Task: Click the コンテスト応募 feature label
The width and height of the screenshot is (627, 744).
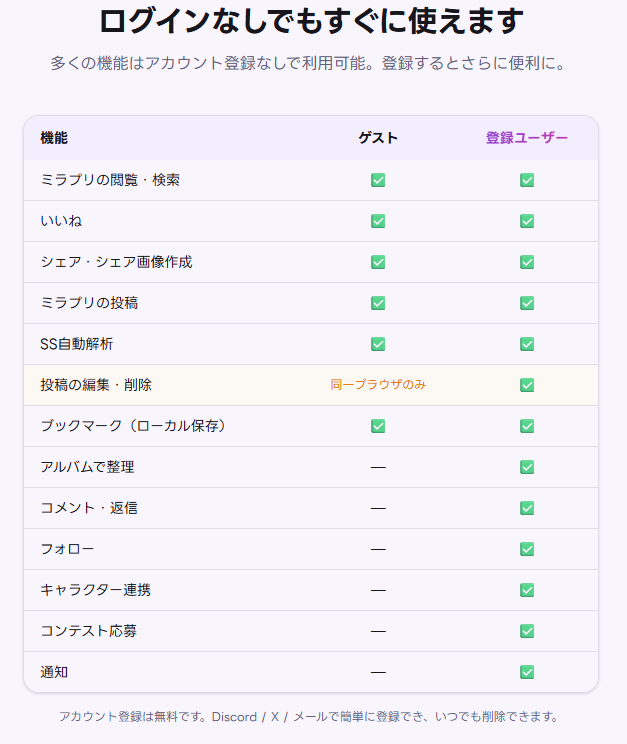Action: click(x=88, y=631)
